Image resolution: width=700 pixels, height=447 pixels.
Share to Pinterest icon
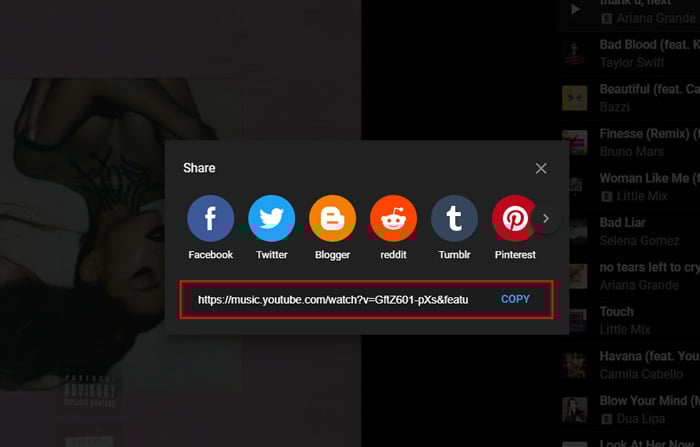tap(515, 218)
